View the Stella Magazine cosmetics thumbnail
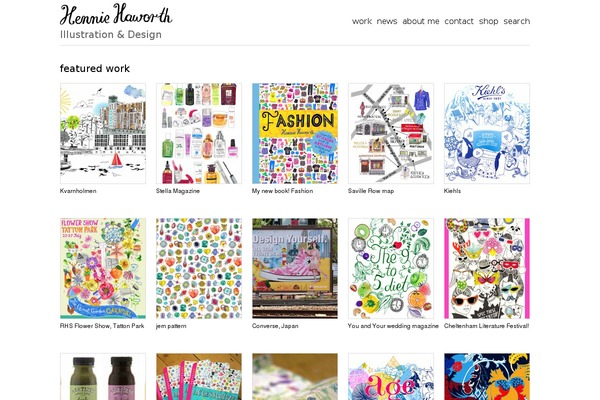The width and height of the screenshot is (600, 400). (x=199, y=134)
